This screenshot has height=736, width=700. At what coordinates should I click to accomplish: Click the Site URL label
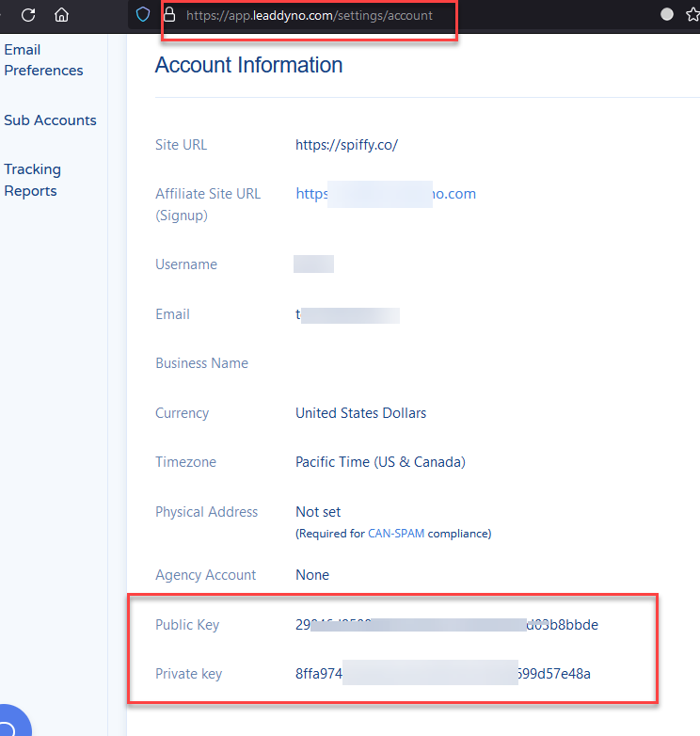click(x=181, y=145)
